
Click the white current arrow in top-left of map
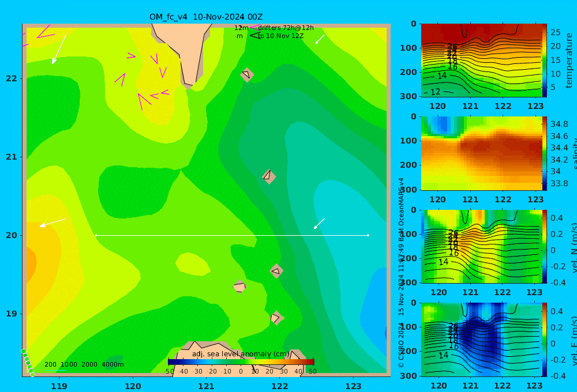pos(59,50)
